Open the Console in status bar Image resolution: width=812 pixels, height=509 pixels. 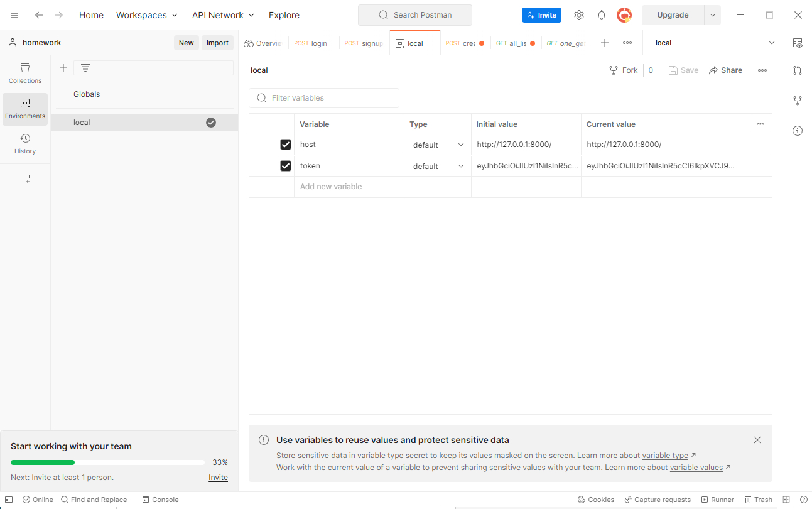(x=160, y=500)
